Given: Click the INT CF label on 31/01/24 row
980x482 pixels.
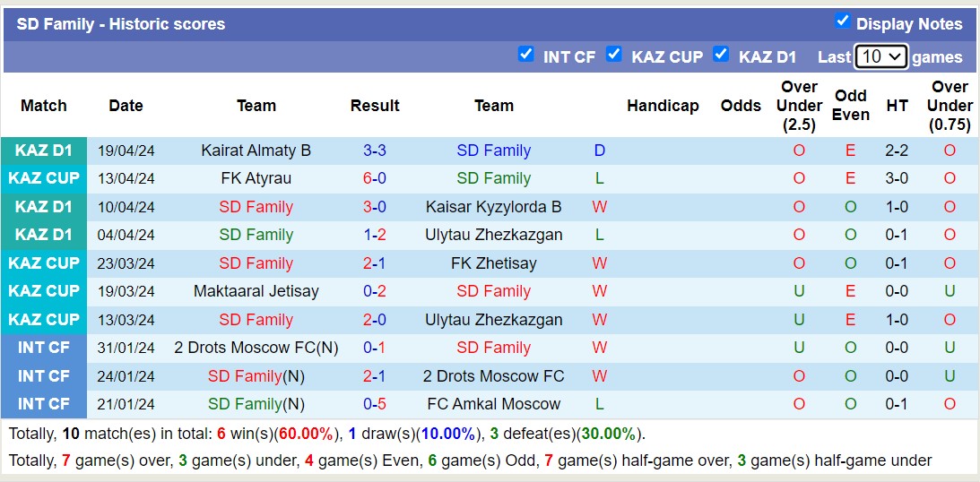Looking at the screenshot, I should (44, 348).
